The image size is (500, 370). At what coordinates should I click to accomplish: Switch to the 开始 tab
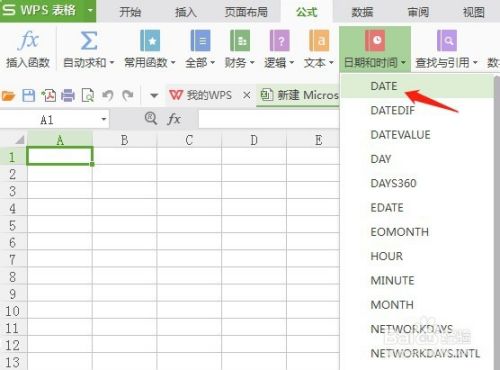coord(130,12)
